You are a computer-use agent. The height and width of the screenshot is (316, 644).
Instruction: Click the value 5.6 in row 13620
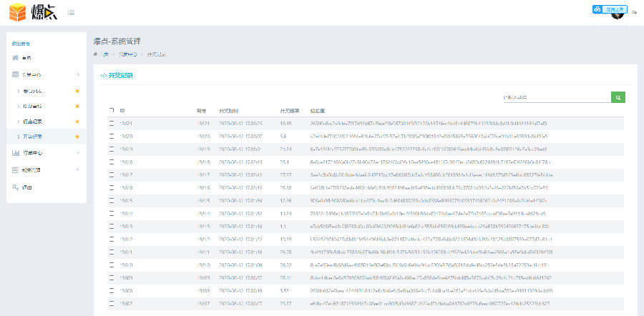click(283, 137)
